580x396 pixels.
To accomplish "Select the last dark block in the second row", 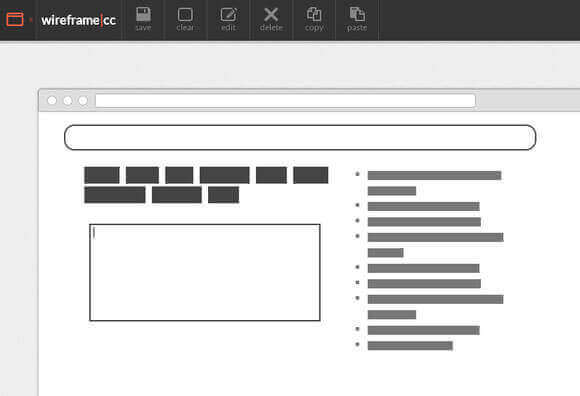I will coord(223,195).
